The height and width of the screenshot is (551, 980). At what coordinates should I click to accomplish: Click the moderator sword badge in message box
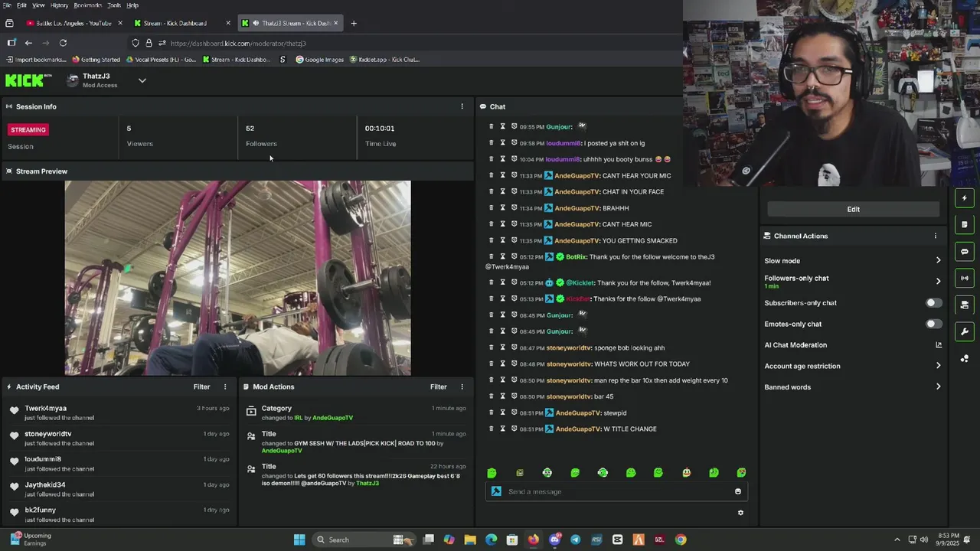(496, 491)
